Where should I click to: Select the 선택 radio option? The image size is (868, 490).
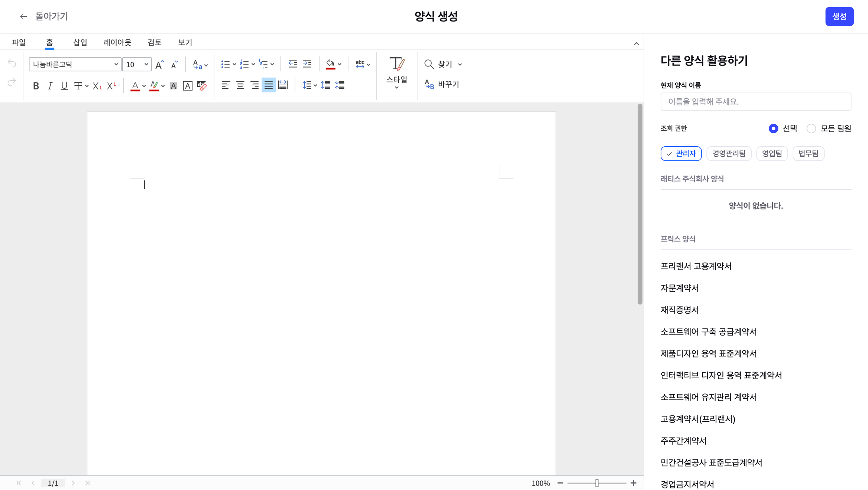773,128
